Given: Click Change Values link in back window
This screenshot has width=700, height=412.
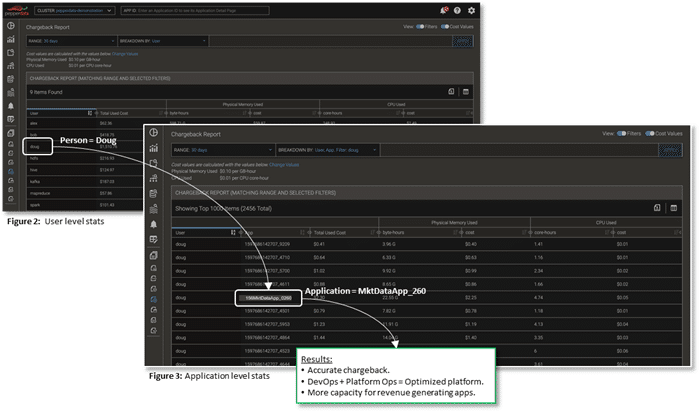Looking at the screenshot, I should [125, 54].
